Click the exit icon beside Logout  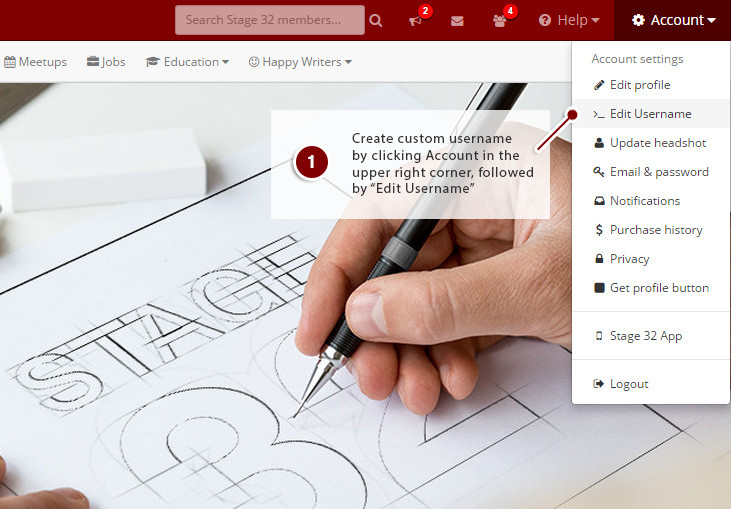coord(599,384)
